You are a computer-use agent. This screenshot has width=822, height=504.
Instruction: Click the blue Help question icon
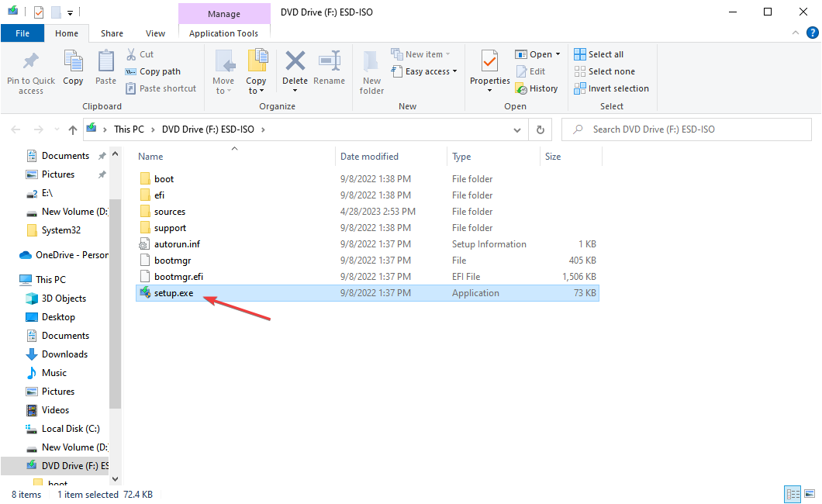[812, 33]
